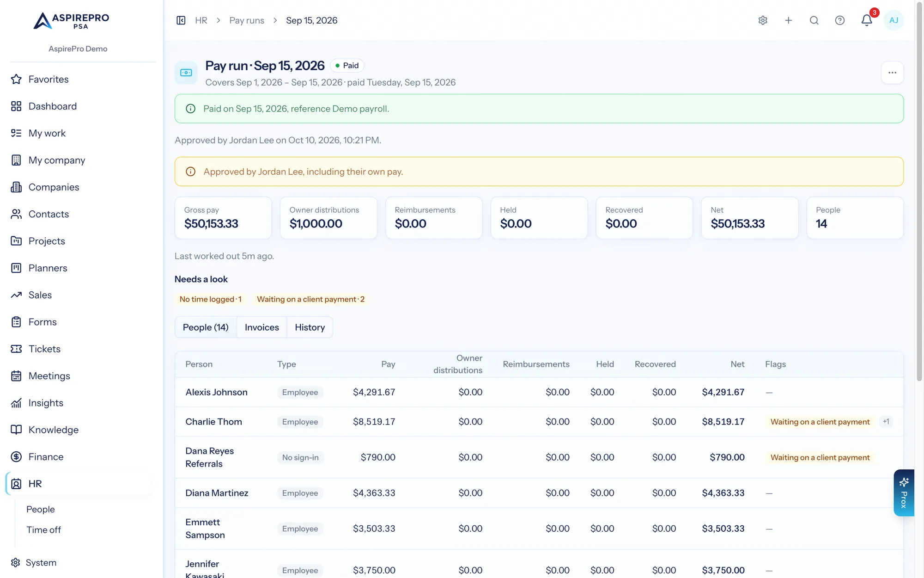The width and height of the screenshot is (924, 578).
Task: Open the Sales menu item
Action: (x=40, y=295)
